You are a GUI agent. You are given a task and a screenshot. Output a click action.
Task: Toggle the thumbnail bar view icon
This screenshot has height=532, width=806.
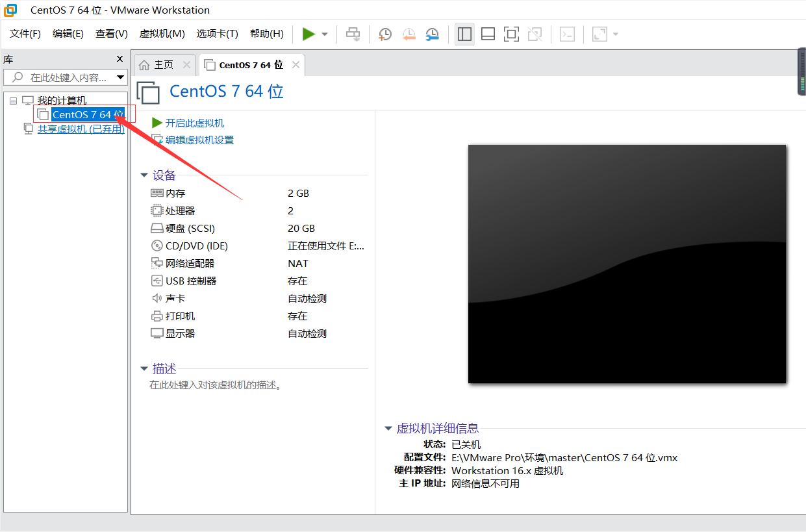click(x=488, y=34)
